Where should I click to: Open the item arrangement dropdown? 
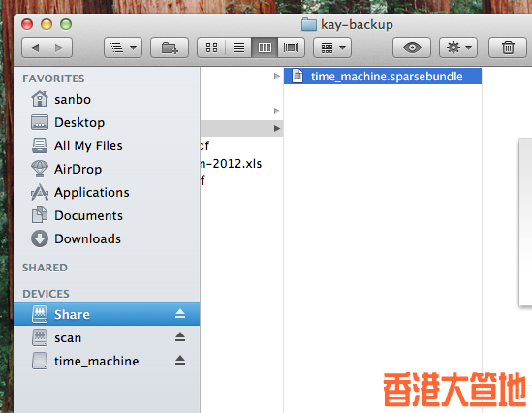tap(332, 48)
